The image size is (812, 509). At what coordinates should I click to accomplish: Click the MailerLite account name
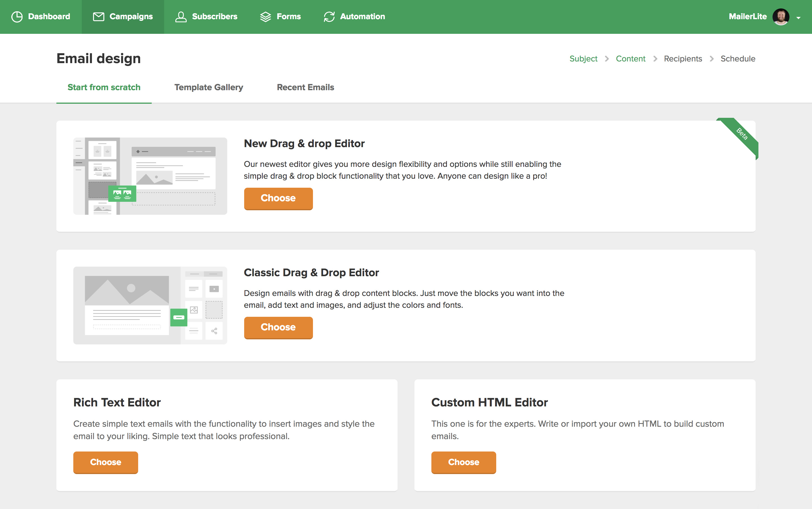[x=747, y=17]
